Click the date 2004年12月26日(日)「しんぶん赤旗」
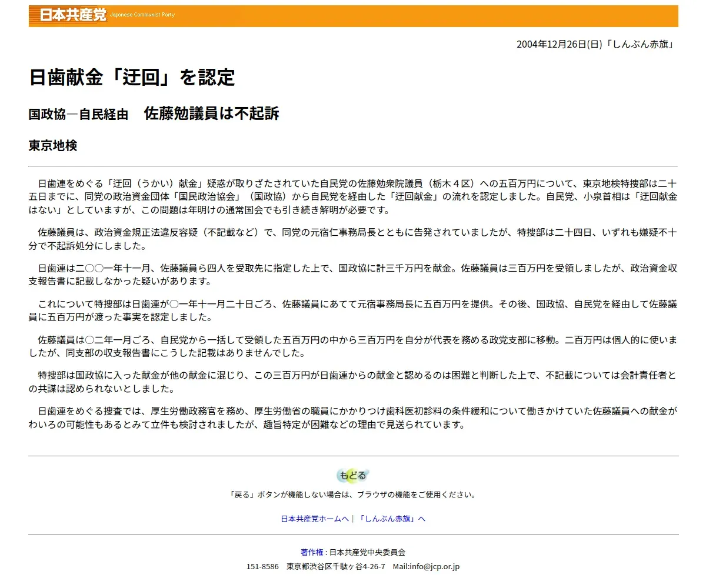 (x=595, y=44)
